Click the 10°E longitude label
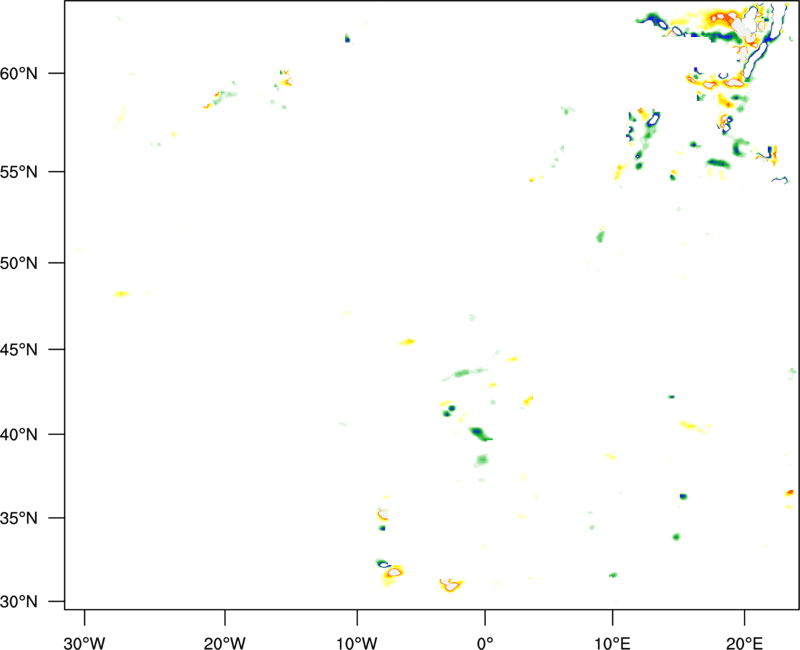 coord(612,643)
